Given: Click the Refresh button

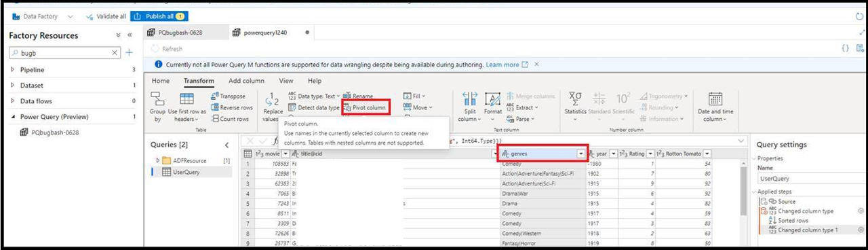Looking at the screenshot, I should 167,49.
